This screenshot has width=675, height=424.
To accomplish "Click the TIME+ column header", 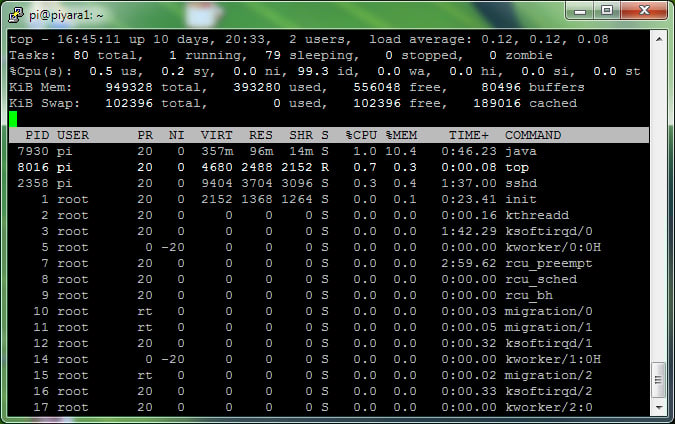I will click(x=469, y=135).
